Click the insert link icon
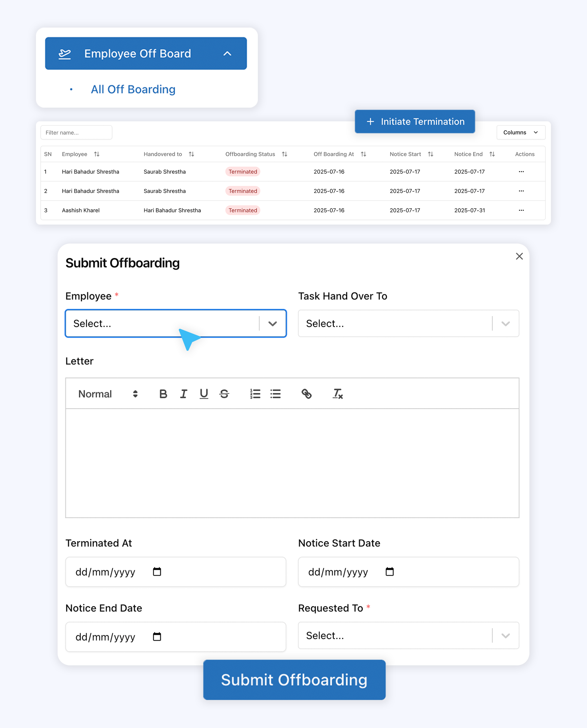The height and width of the screenshot is (728, 587). 306,394
